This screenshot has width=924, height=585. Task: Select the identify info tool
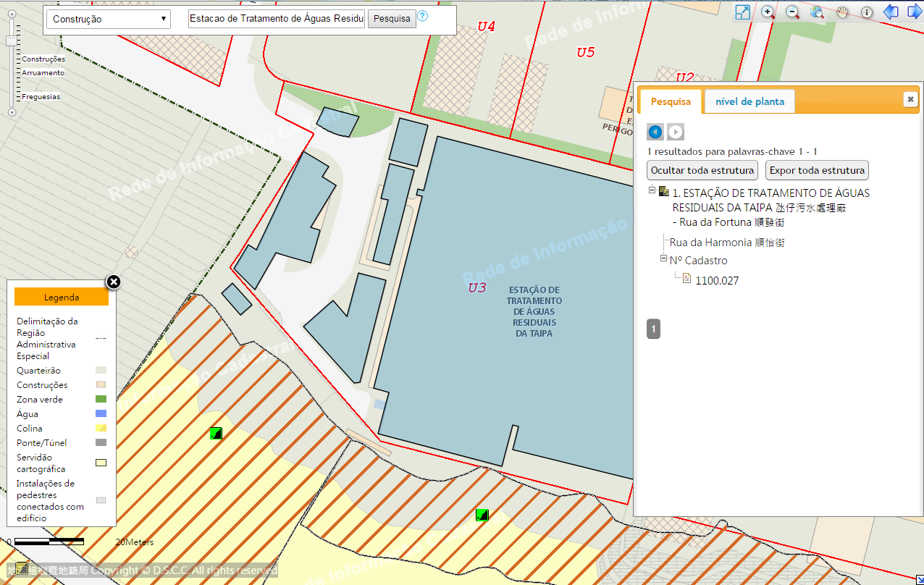point(867,12)
